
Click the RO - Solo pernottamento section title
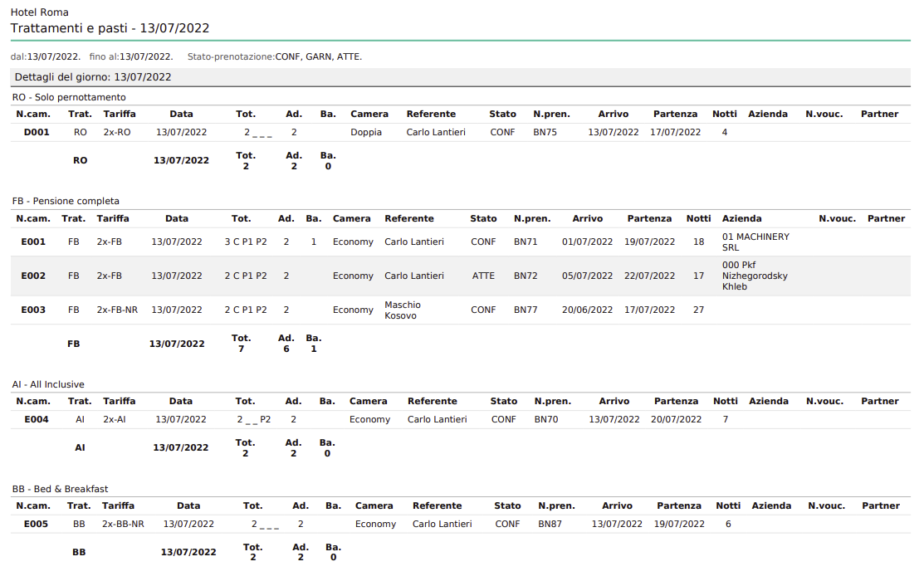coord(69,97)
